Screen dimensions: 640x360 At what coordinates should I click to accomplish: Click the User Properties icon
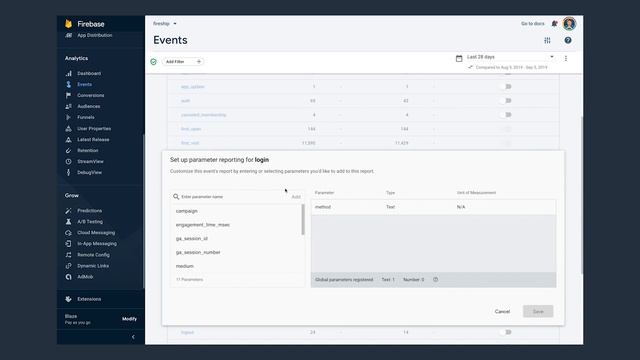[x=69, y=129]
